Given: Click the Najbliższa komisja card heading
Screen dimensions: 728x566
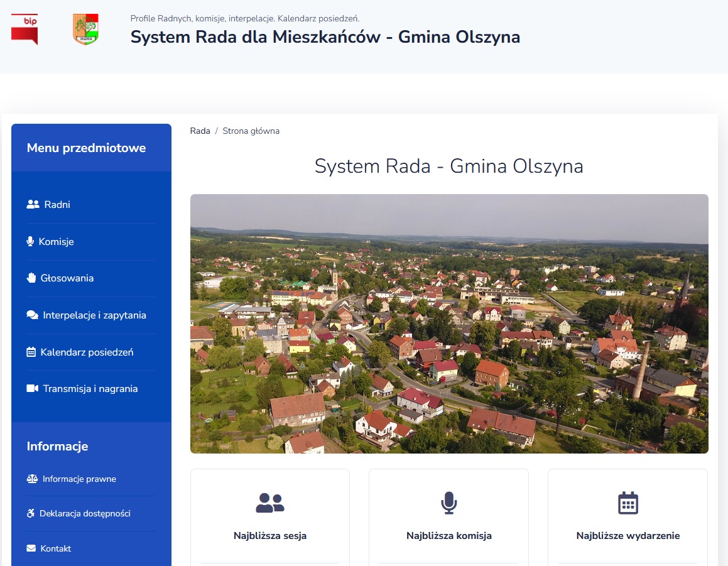Looking at the screenshot, I should (x=449, y=536).
